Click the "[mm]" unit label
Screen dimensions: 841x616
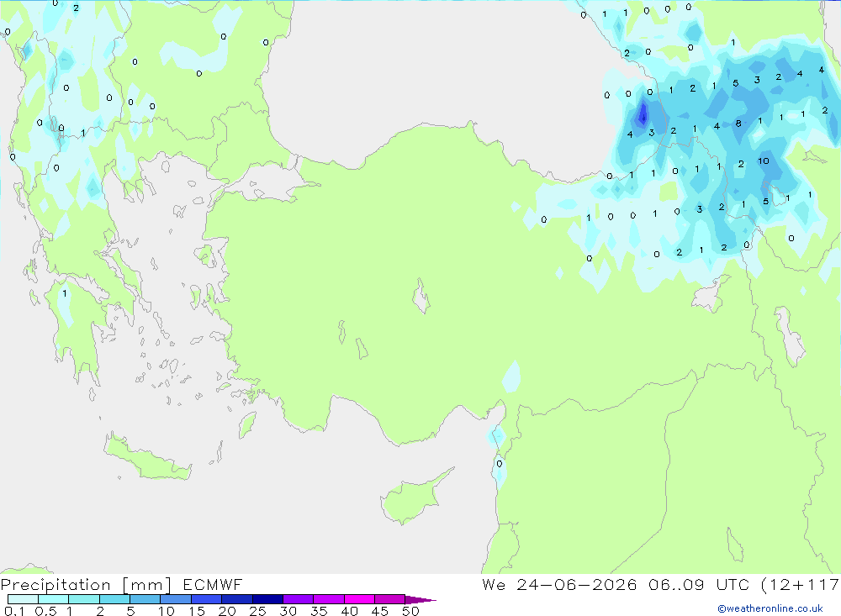click(x=146, y=585)
